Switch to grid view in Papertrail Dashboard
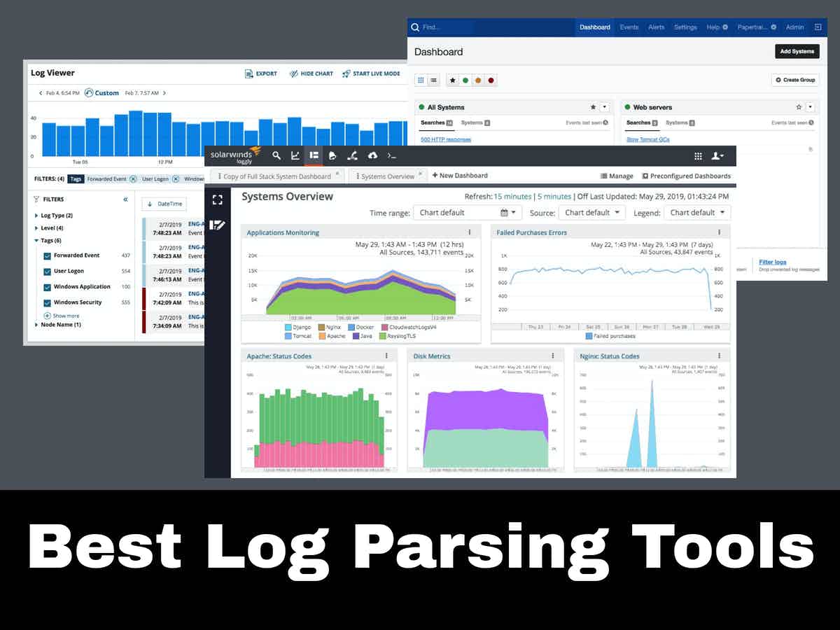840x630 pixels. click(x=421, y=80)
